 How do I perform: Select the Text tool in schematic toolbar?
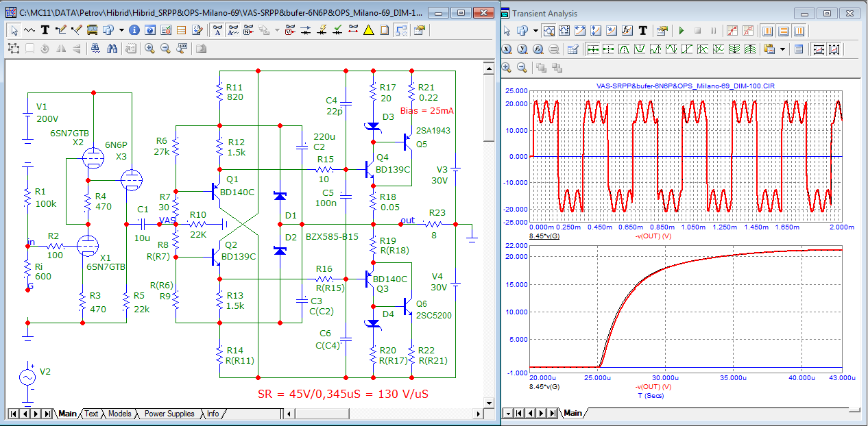(45, 30)
